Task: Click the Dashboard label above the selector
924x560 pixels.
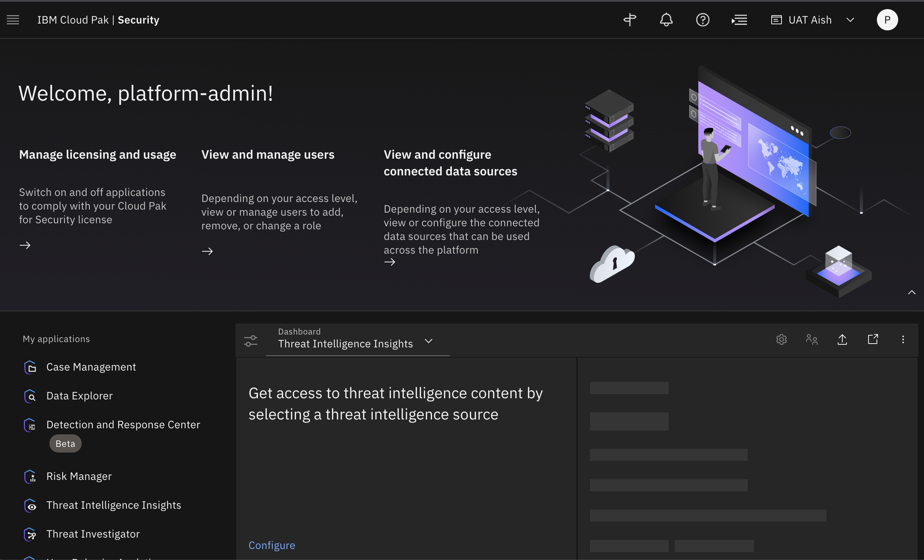Action: coord(299,331)
